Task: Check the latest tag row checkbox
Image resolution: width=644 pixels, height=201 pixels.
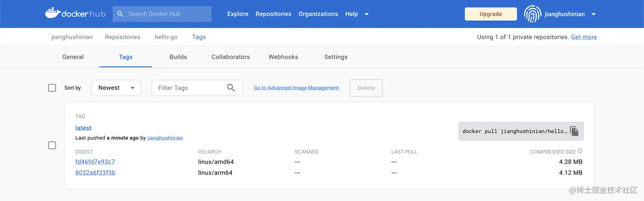Action: click(x=52, y=145)
